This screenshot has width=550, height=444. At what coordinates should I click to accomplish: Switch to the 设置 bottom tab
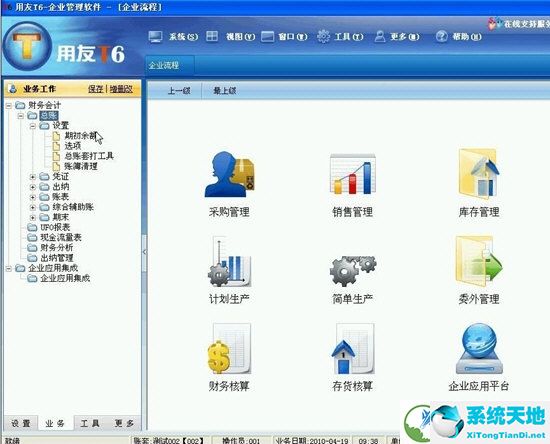[x=21, y=423]
